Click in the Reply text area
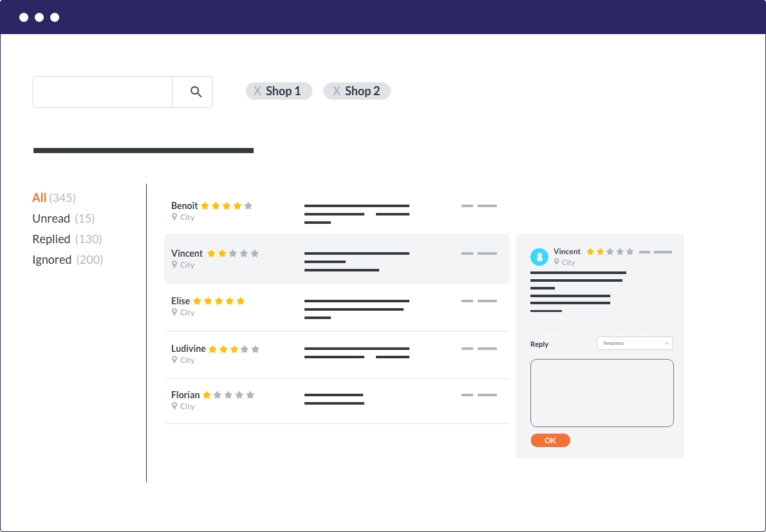This screenshot has height=532, width=766. point(602,393)
